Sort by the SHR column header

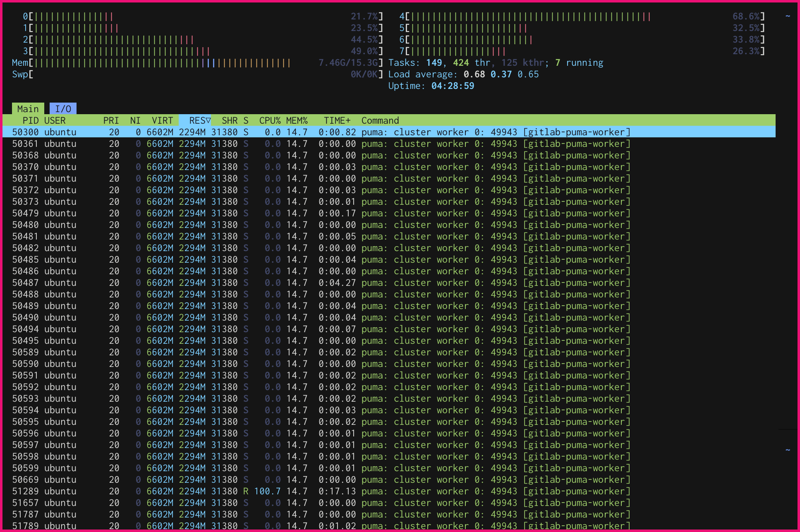click(x=230, y=120)
